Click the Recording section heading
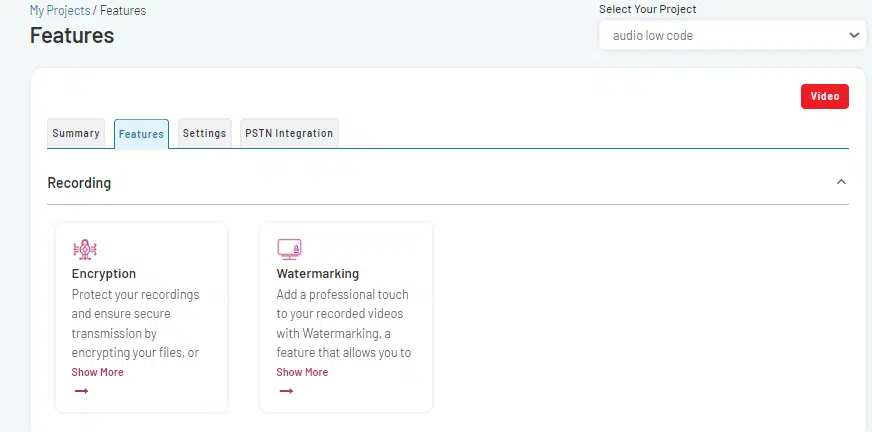Viewport: 872px width, 432px height. [80, 183]
